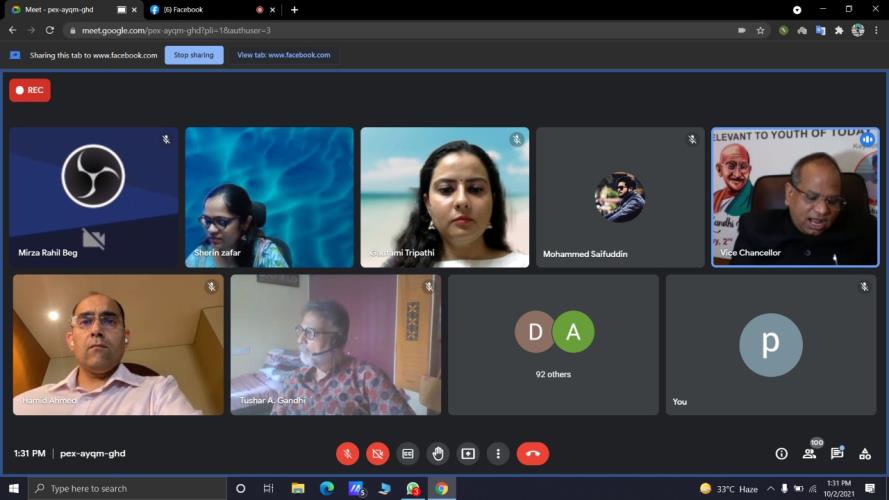Click View tab: www.facebook.com link

283,55
